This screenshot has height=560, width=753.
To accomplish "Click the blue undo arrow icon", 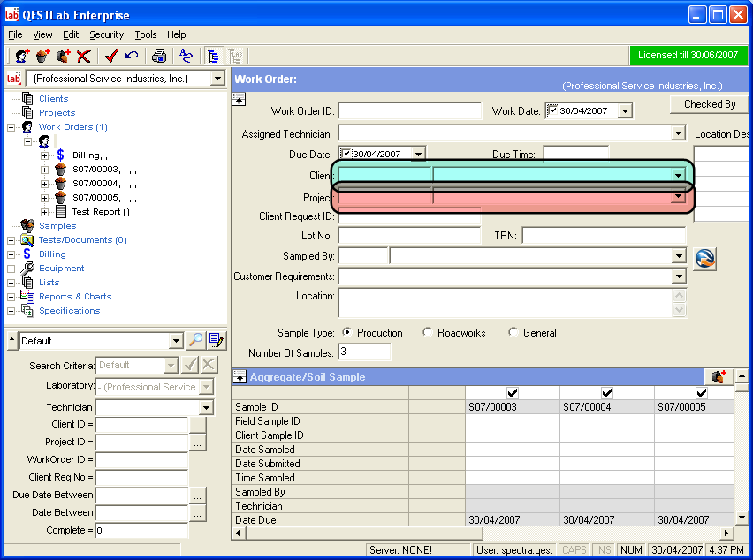I will tap(132, 56).
